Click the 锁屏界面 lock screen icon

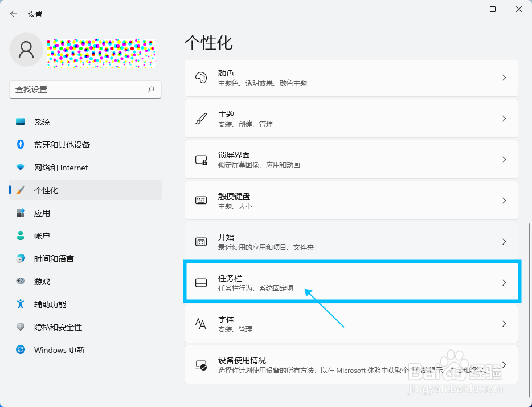click(x=200, y=159)
